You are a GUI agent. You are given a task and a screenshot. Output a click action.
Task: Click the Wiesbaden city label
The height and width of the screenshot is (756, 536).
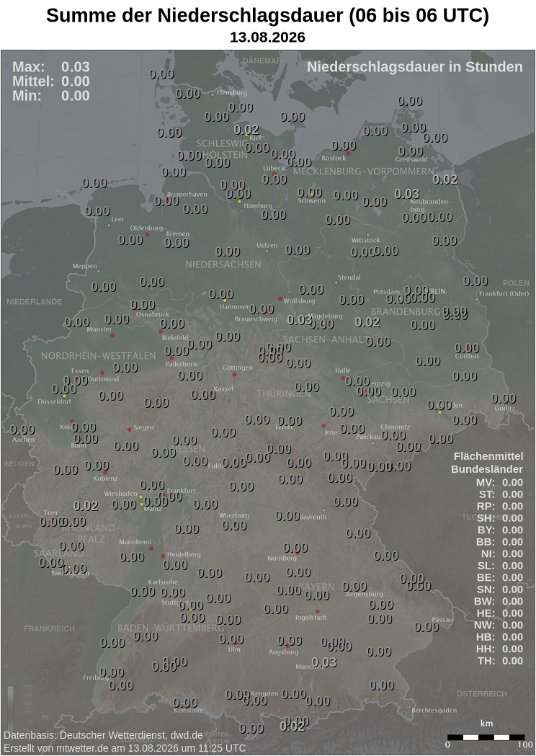pyautogui.click(x=120, y=494)
